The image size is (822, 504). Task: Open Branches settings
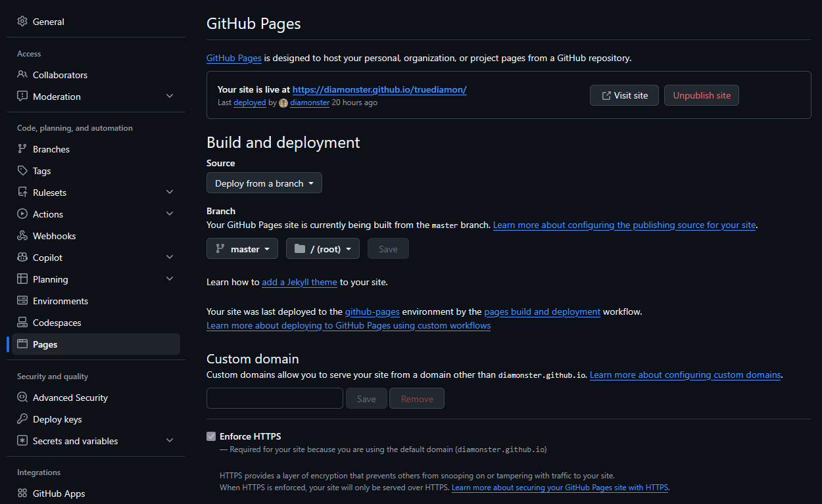pos(96,149)
